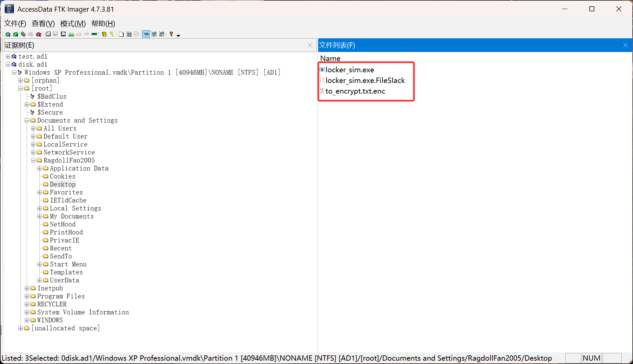
Task: Click the NUM indicator in status bar
Action: [x=591, y=358]
